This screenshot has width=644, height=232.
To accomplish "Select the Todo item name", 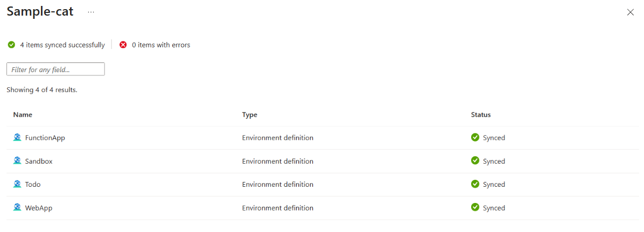I will [33, 184].
